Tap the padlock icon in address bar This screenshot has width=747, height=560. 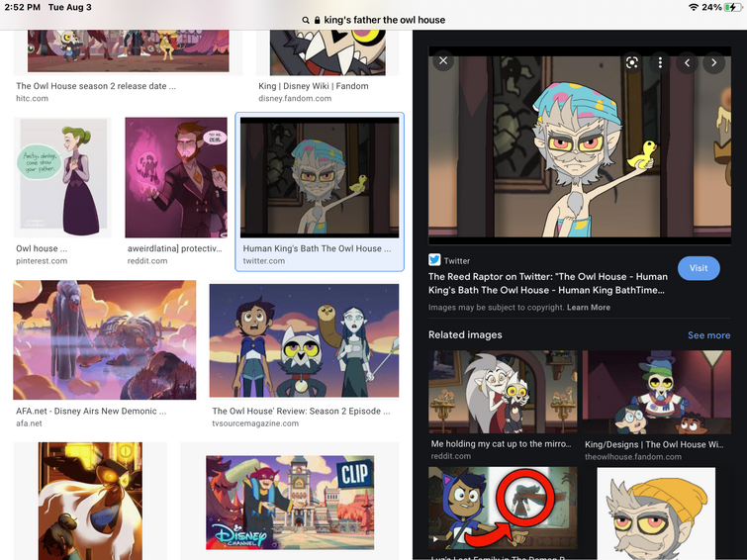coord(318,20)
